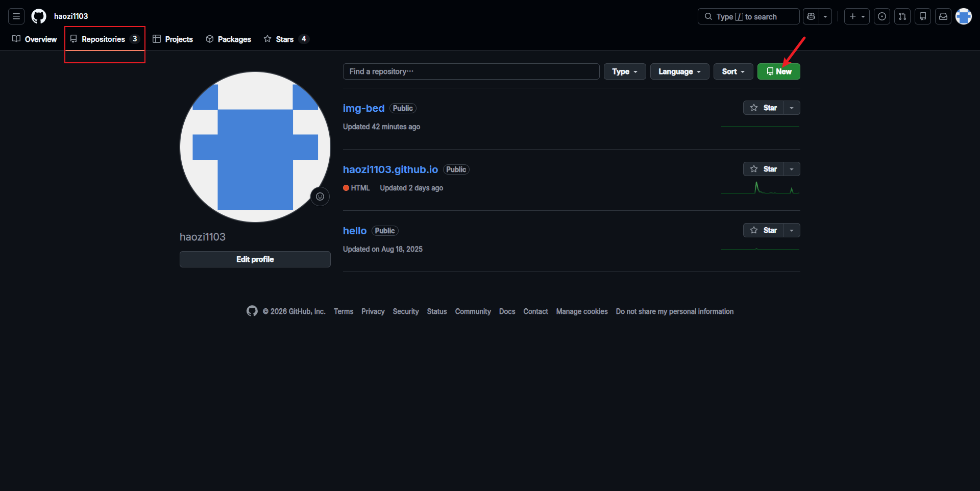
Task: Open the Docs footer link
Action: (507, 311)
